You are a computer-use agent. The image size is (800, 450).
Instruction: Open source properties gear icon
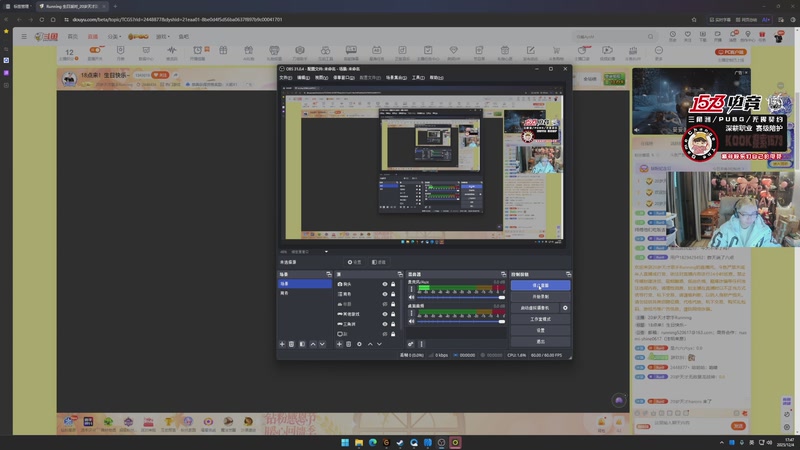pyautogui.click(x=359, y=344)
